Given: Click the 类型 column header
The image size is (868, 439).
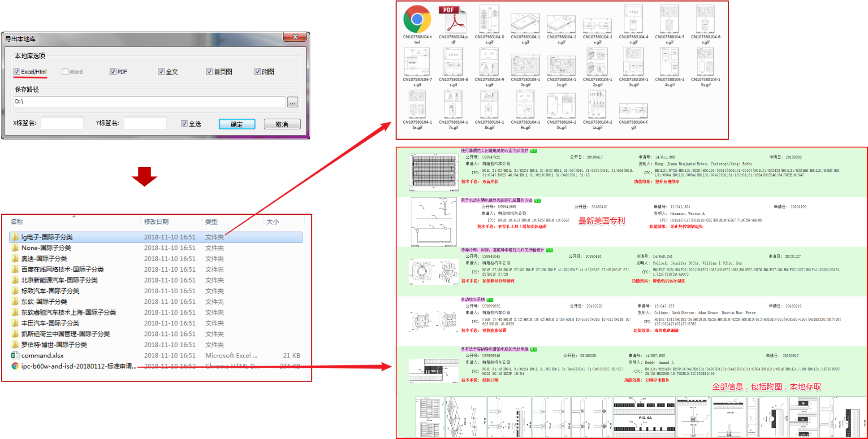Looking at the screenshot, I should (211, 222).
